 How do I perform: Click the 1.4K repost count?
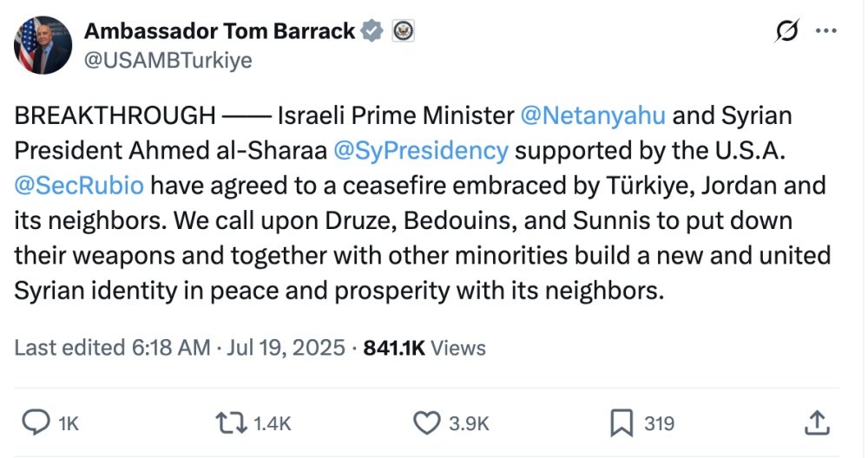[272, 423]
